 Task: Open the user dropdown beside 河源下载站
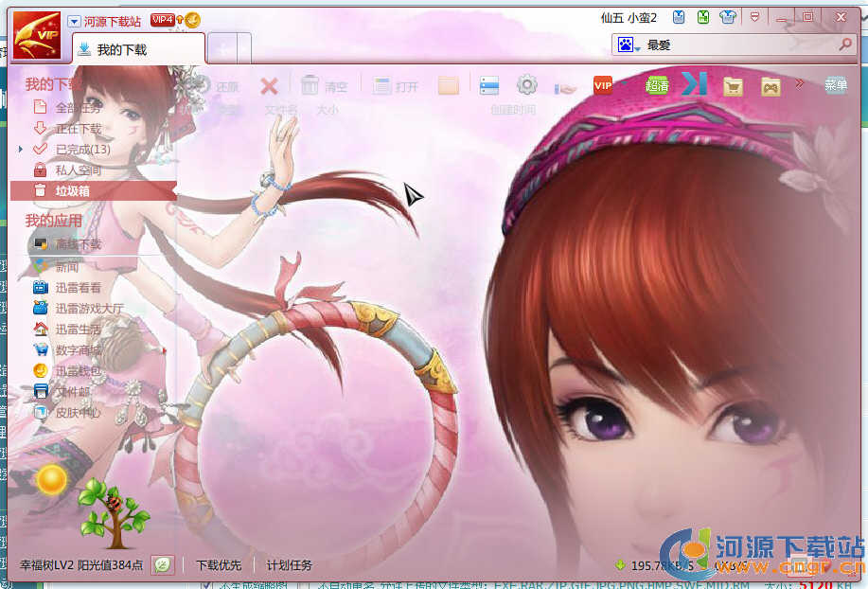tap(74, 22)
